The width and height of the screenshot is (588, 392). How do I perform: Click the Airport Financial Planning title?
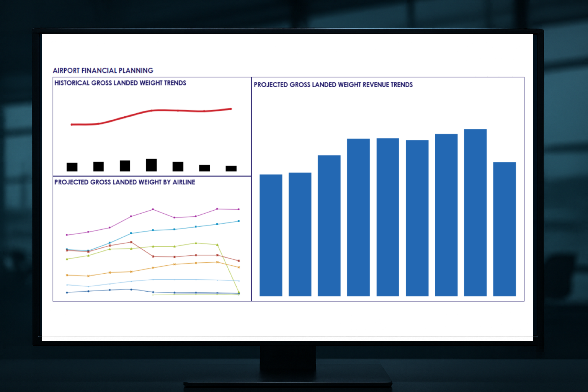click(103, 70)
